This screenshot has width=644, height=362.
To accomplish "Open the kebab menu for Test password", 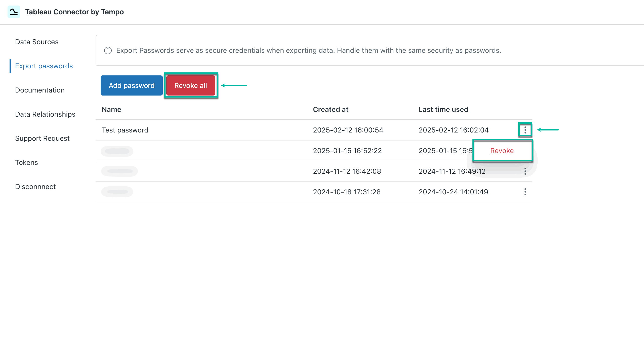I will 525,130.
